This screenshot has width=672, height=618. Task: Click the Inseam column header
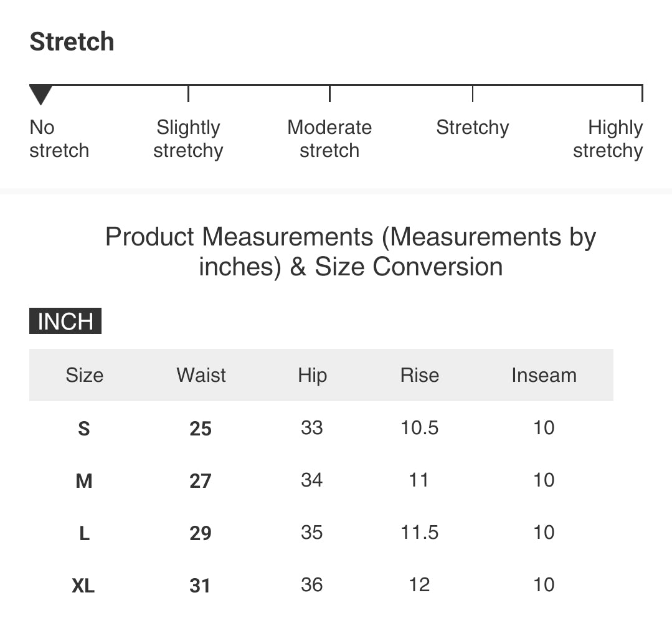[544, 375]
